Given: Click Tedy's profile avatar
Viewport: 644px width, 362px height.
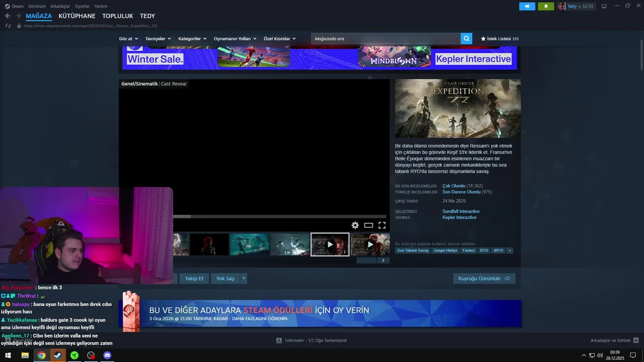Looking at the screenshot, I should tap(561, 6).
